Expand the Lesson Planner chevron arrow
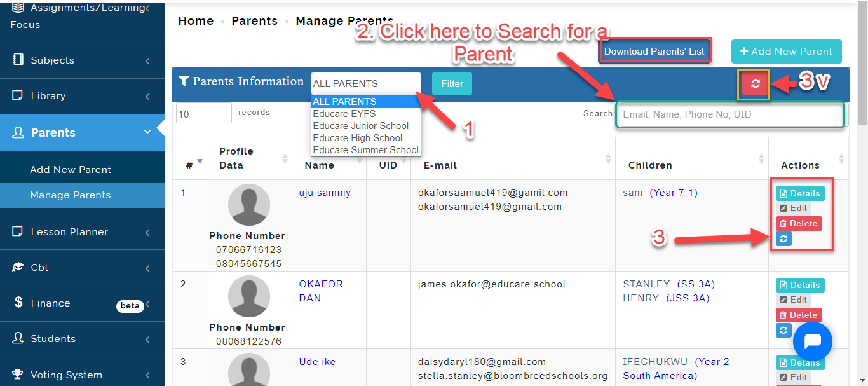868x386 pixels. click(x=147, y=233)
